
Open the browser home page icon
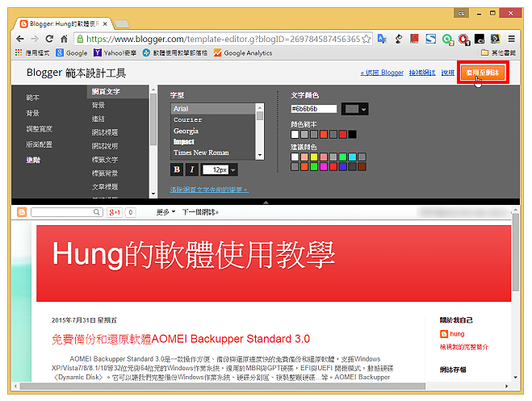tap(64, 39)
